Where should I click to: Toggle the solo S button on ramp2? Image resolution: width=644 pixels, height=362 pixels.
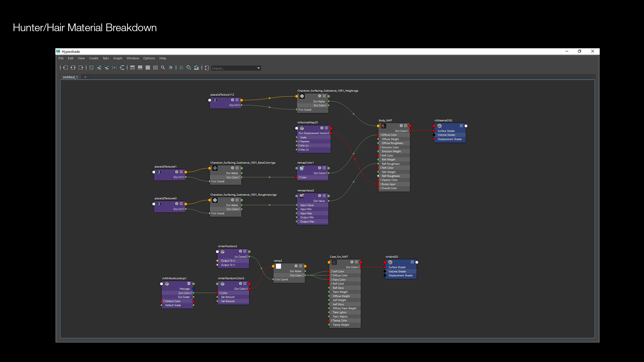pos(296,266)
